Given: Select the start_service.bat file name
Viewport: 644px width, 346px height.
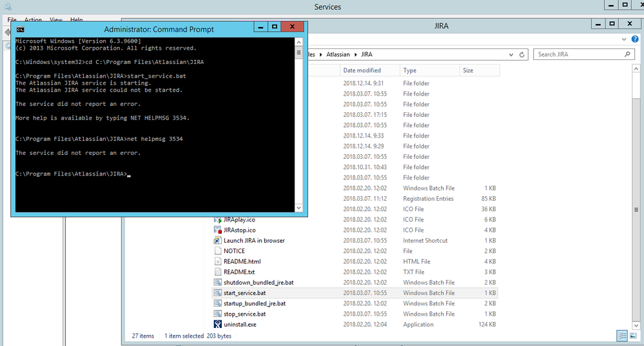Looking at the screenshot, I should click(245, 293).
